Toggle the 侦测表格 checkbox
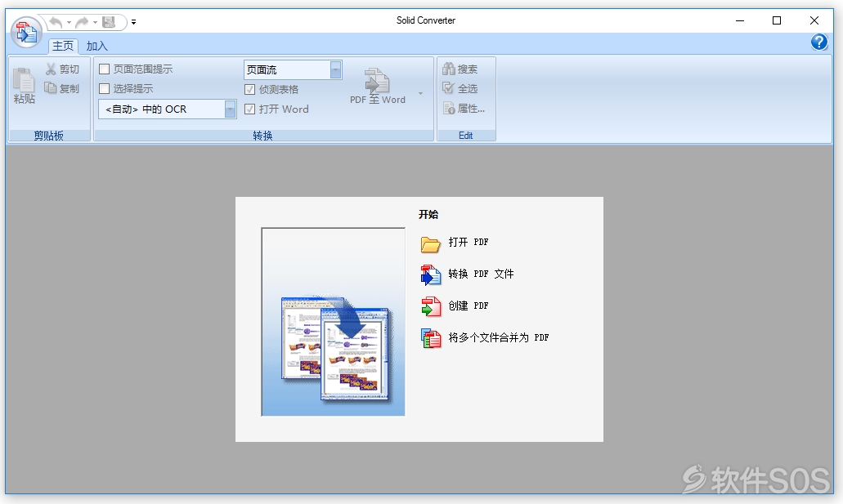The width and height of the screenshot is (843, 504). pyautogui.click(x=249, y=89)
